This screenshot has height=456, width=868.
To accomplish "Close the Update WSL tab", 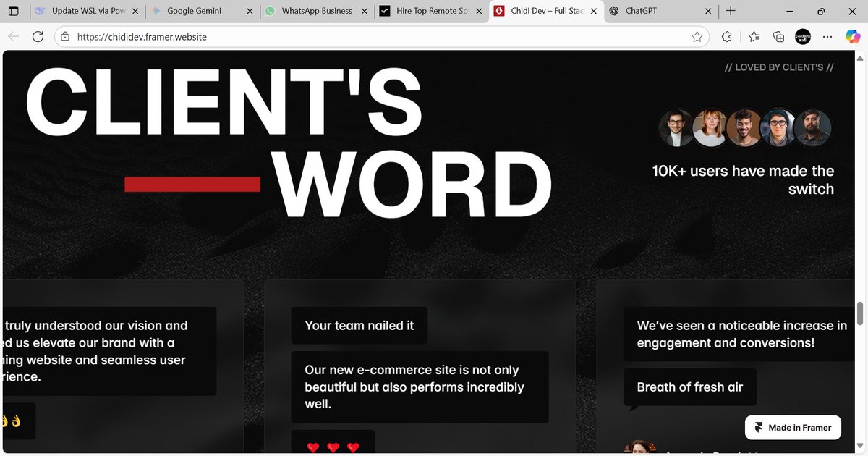I will click(x=135, y=11).
